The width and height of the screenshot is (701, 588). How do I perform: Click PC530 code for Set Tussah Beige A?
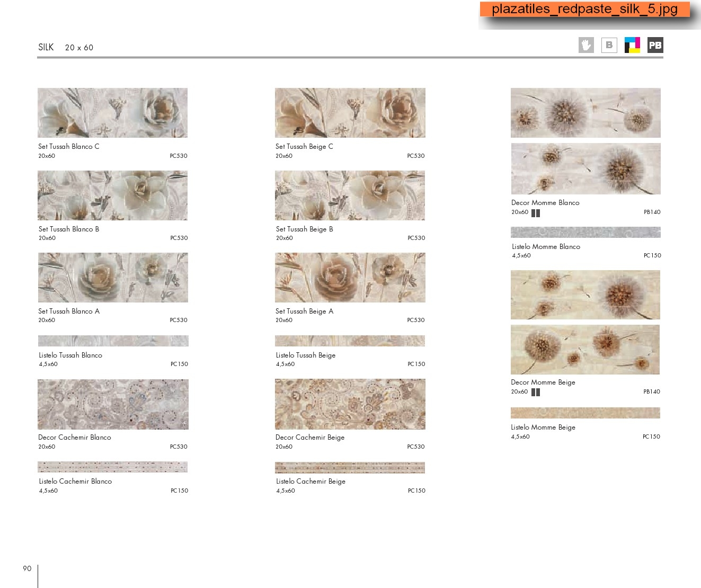pos(416,320)
